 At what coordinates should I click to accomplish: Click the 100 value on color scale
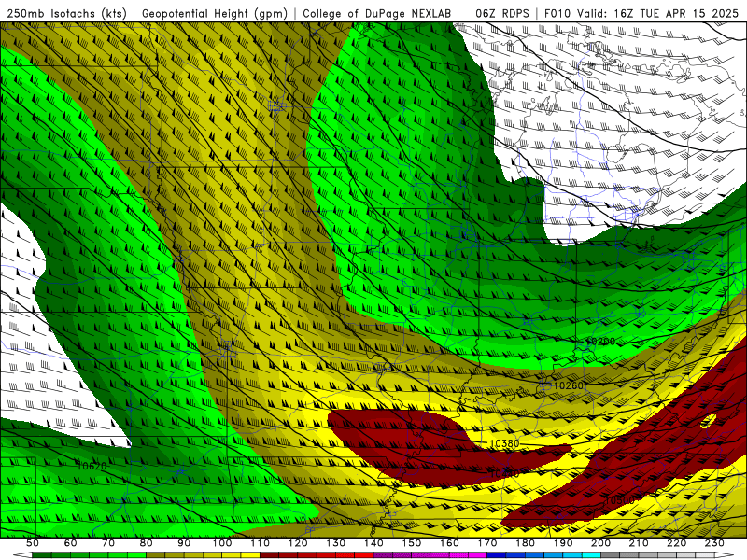[x=222, y=543]
